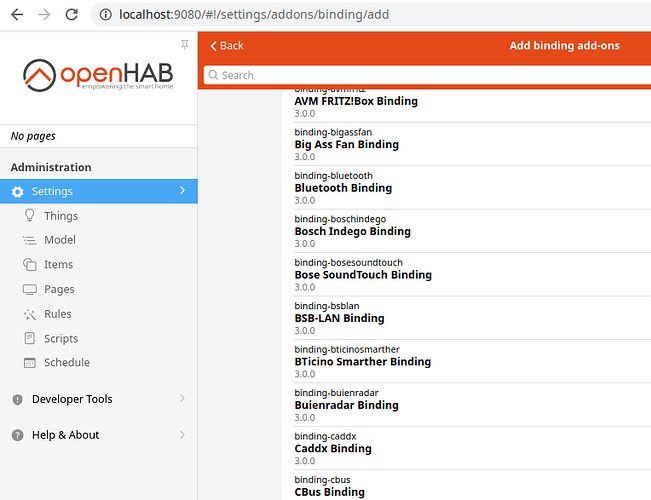Open Developer Tools section
The height and width of the screenshot is (500, 651).
click(x=99, y=399)
